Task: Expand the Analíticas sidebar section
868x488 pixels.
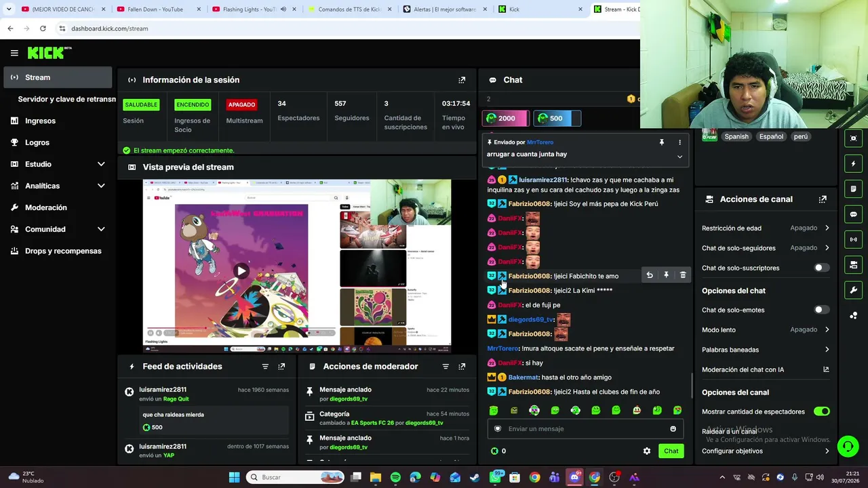Action: 101,186
